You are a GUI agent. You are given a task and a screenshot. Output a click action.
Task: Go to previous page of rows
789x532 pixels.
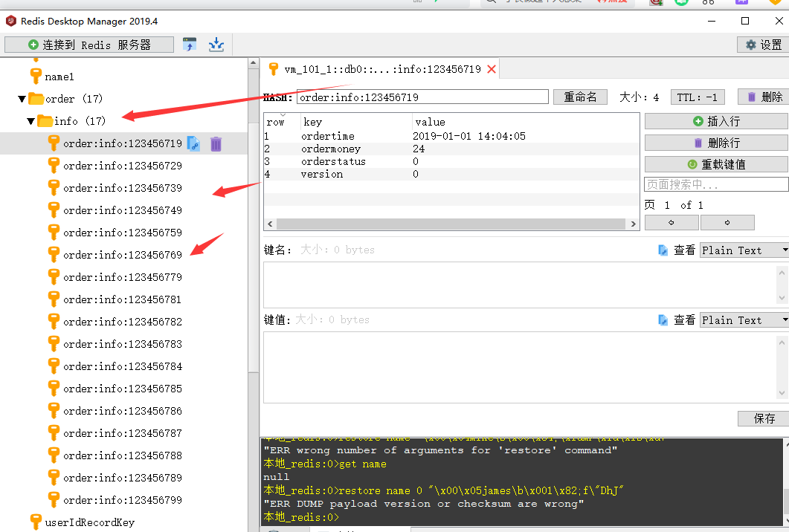(672, 222)
